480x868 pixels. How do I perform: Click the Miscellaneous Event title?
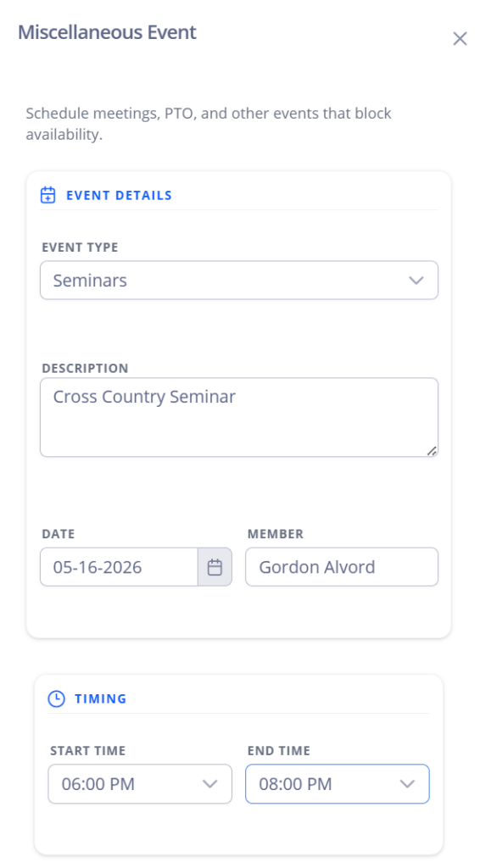click(x=108, y=32)
